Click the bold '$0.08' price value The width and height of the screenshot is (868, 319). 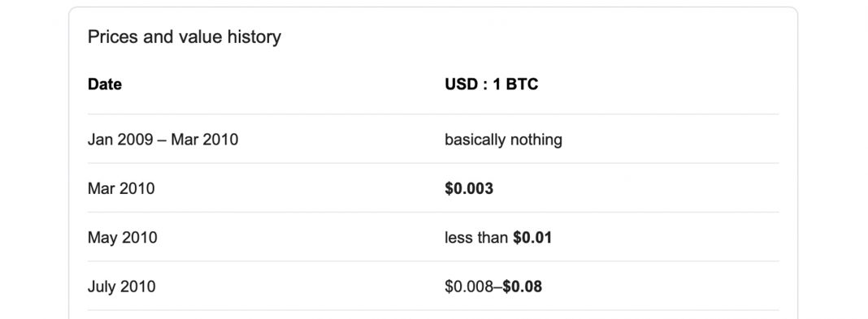[523, 287]
